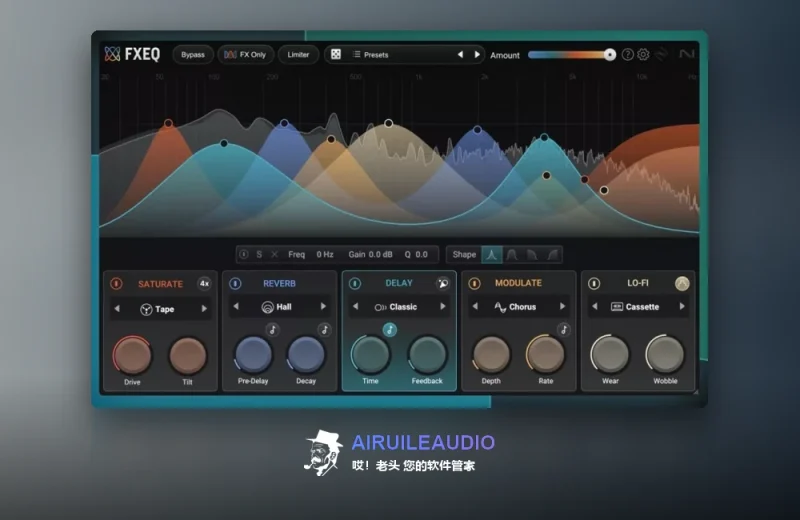Open the settings gear icon
The width and height of the screenshot is (800, 520).
pyautogui.click(x=643, y=54)
